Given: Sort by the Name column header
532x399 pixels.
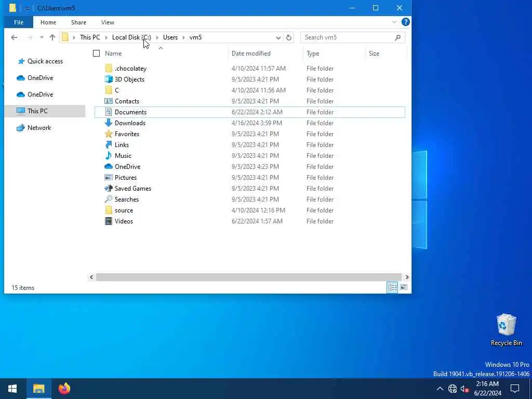Looking at the screenshot, I should [113, 54].
